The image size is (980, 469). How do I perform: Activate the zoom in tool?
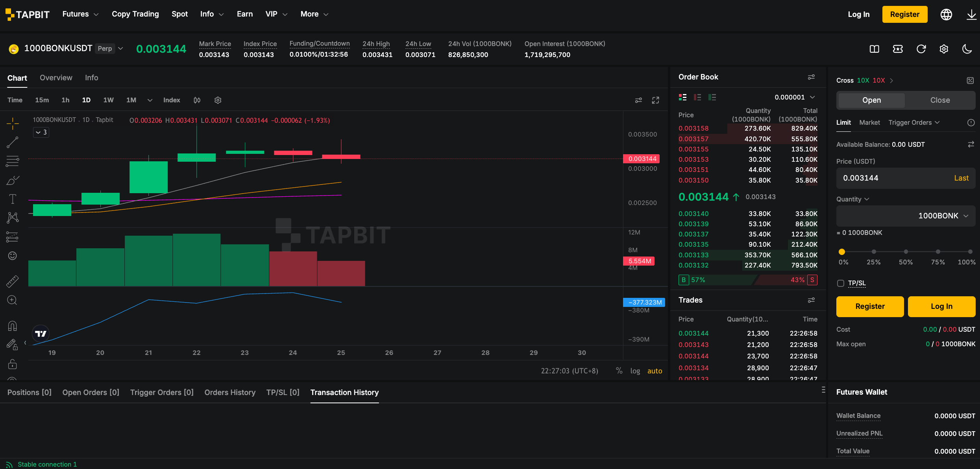tap(13, 300)
